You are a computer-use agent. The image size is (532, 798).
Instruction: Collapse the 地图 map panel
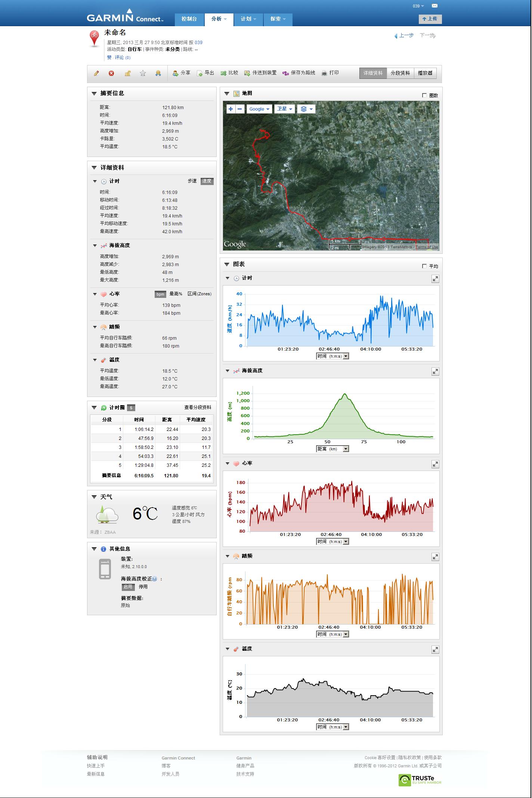[227, 93]
